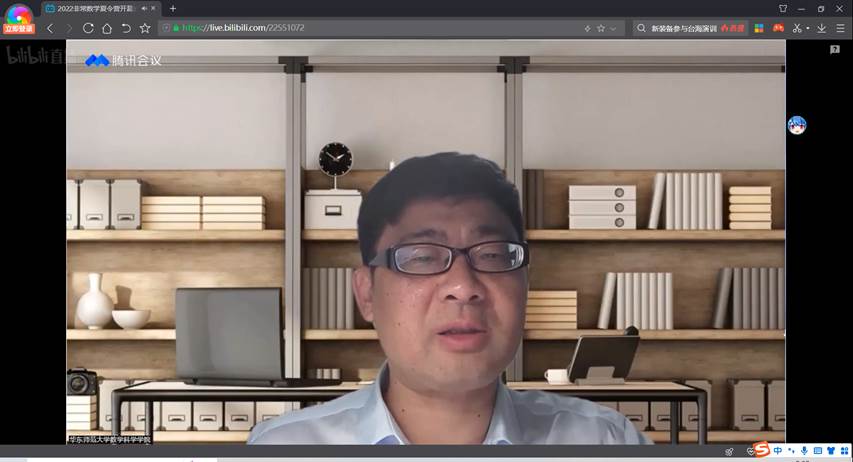Open the browser hamburger main menu
Image resolution: width=853 pixels, height=462 pixels.
841,28
